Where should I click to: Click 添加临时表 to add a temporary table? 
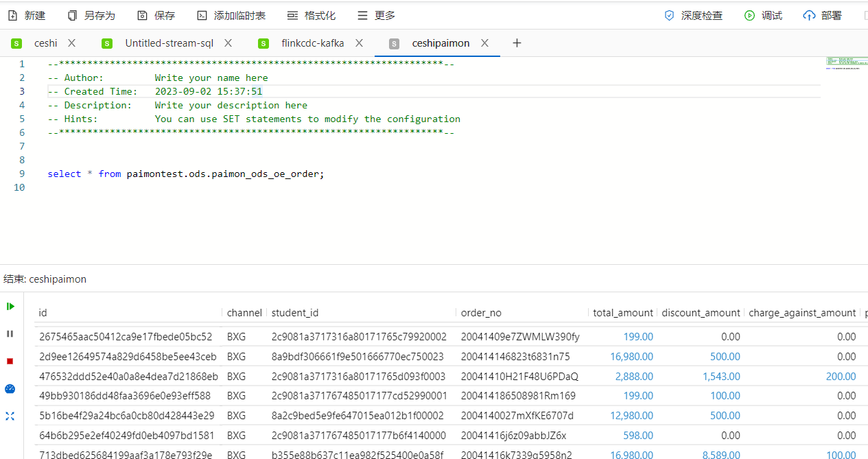pyautogui.click(x=231, y=15)
